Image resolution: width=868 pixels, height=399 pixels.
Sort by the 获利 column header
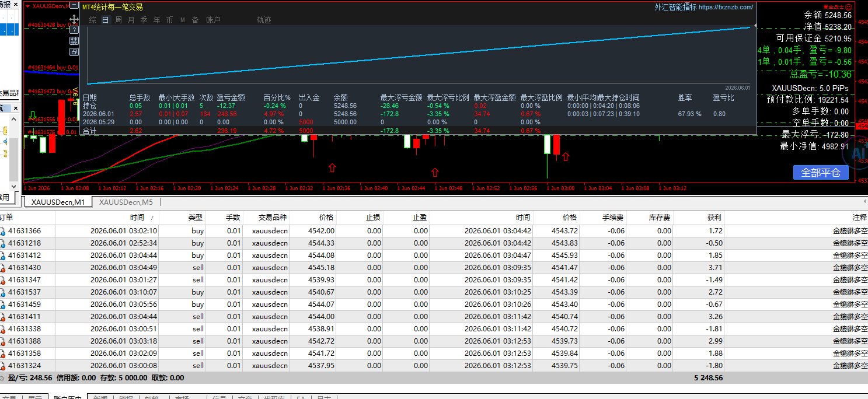699,217
